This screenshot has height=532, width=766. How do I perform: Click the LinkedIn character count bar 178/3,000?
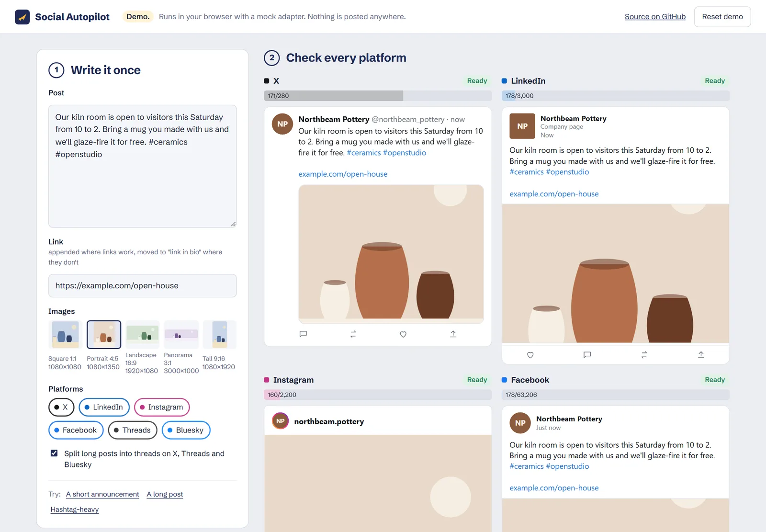click(615, 96)
